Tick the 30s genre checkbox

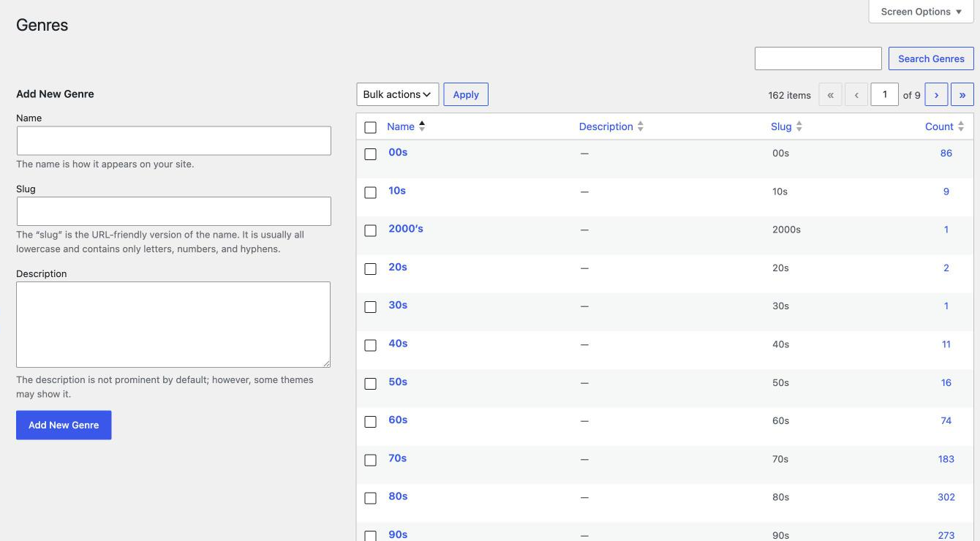pyautogui.click(x=371, y=307)
